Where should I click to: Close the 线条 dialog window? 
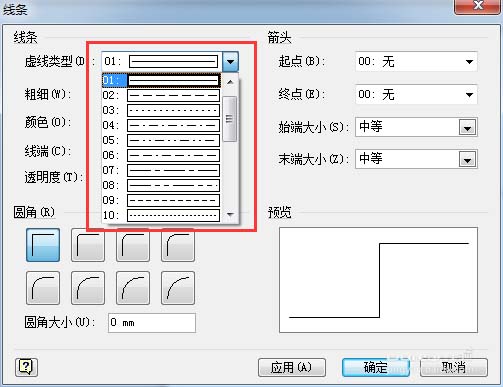pyautogui.click(x=478, y=6)
